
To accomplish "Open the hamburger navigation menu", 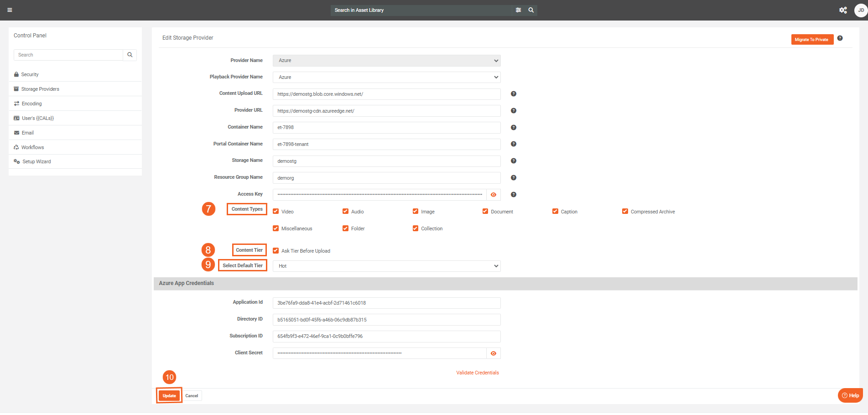I will 10,10.
